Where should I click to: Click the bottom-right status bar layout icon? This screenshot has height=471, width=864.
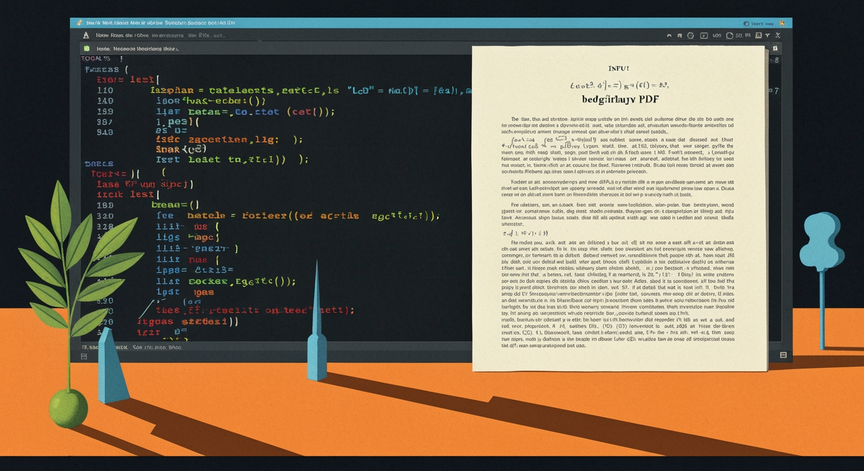[783, 355]
